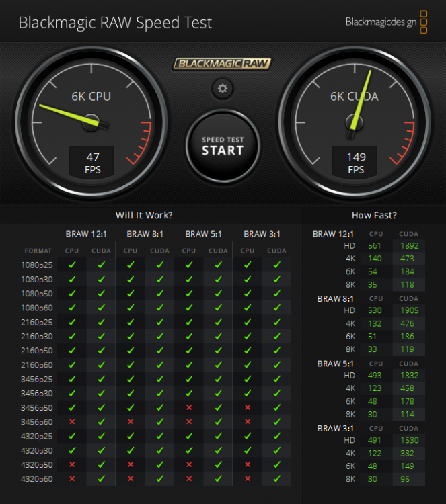Click the 1080p60 format row label
Image resolution: width=446 pixels, height=504 pixels.
tap(37, 308)
